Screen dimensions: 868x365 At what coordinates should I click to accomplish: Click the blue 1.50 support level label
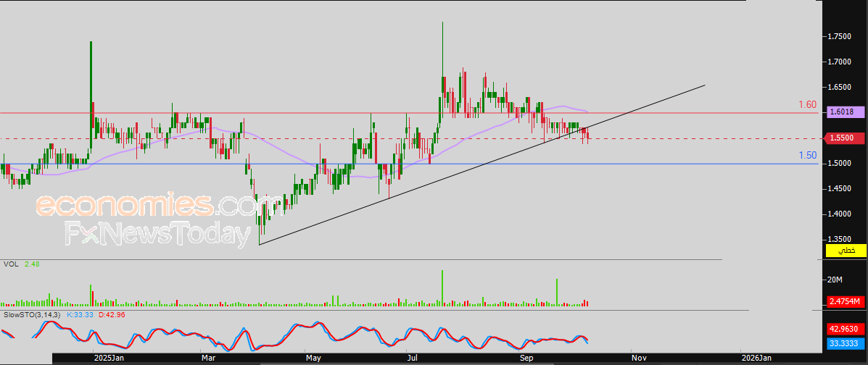pyautogui.click(x=807, y=156)
